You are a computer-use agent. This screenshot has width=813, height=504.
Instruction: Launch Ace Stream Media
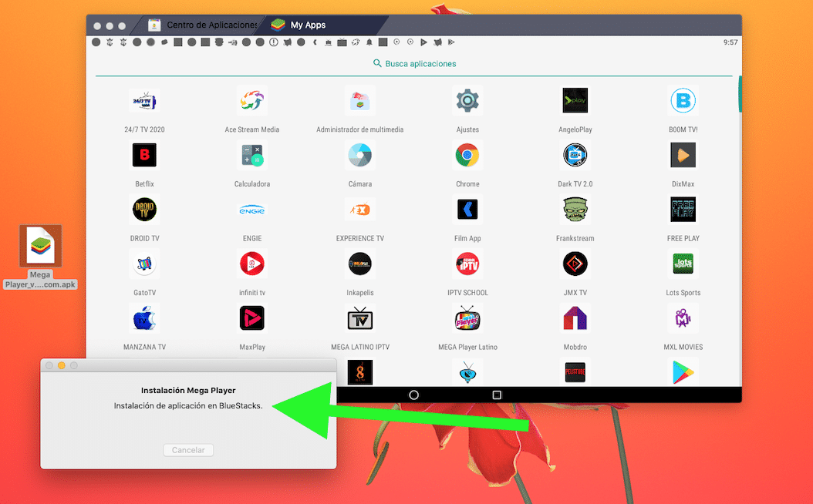[252, 100]
